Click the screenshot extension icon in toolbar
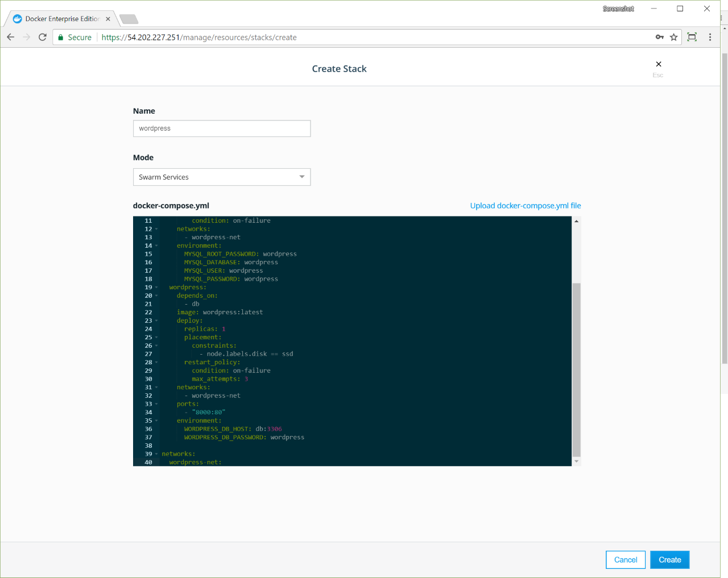Image resolution: width=728 pixels, height=578 pixels. coord(692,37)
